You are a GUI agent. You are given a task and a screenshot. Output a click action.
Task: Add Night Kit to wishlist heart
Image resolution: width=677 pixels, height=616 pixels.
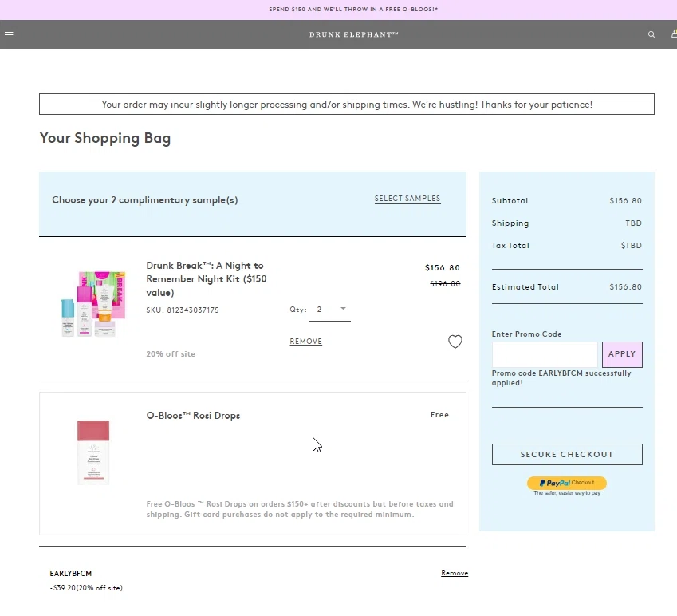[x=455, y=342]
